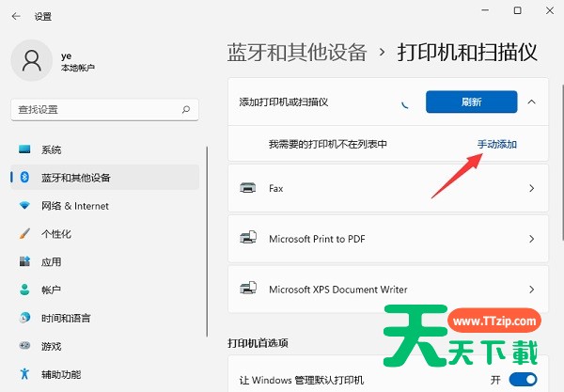The image size is (564, 392).
Task: Click the back arrow in title bar
Action: pos(16,16)
